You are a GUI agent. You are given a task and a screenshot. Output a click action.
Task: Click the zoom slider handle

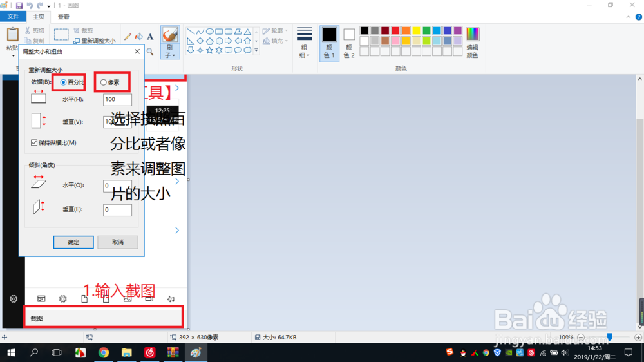609,338
